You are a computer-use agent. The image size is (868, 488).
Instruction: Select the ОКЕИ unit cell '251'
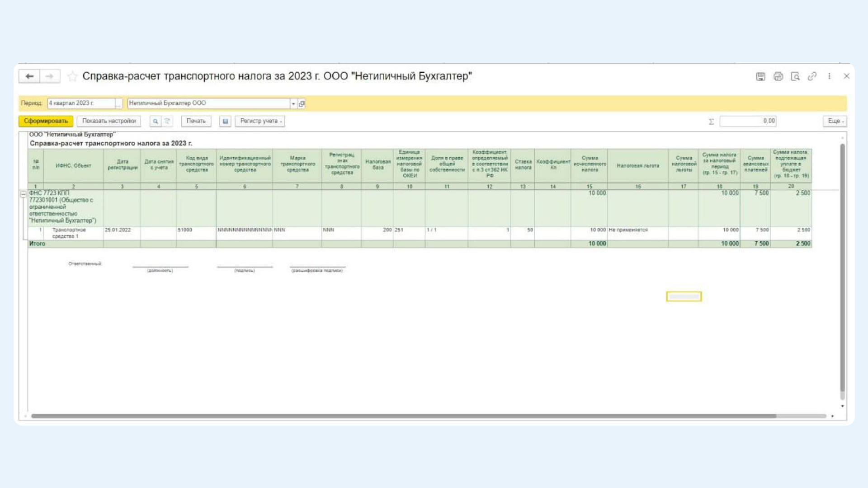[409, 233]
